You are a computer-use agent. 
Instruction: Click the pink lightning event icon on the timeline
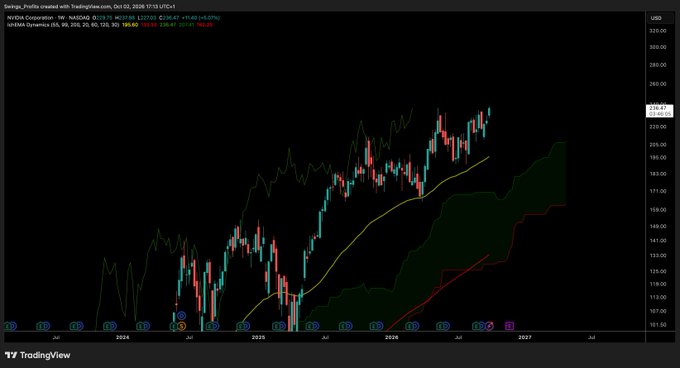490,326
